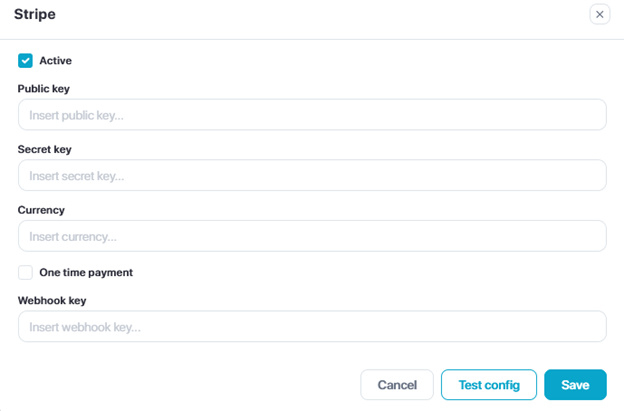Click the "Insert currency..." placeholder text
Screen dimensions: 624x411
tap(73, 236)
